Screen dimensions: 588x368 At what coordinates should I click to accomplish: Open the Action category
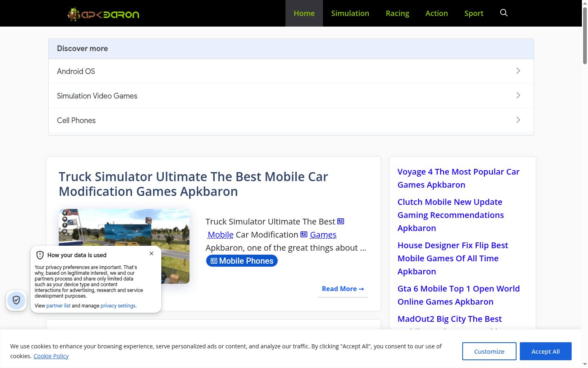tap(437, 13)
